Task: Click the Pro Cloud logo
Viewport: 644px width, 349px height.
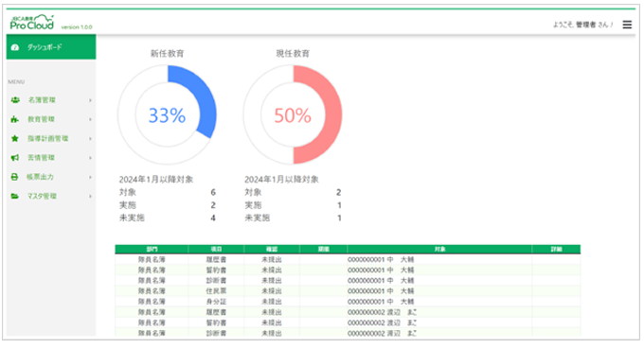Action: tap(32, 23)
